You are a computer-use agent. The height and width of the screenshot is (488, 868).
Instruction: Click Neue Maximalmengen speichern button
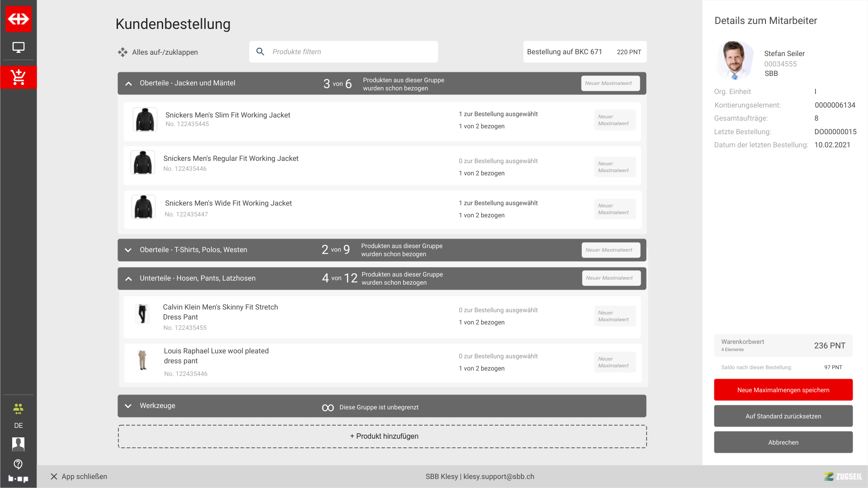783,390
